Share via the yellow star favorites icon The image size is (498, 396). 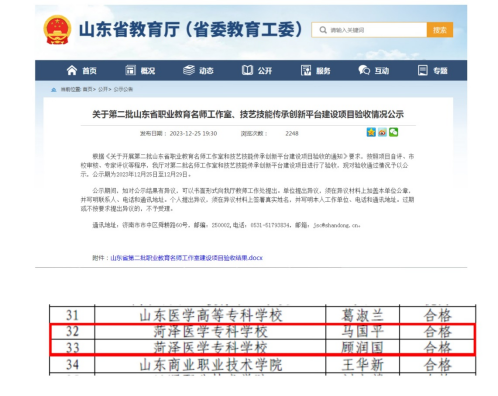pyautogui.click(x=371, y=132)
